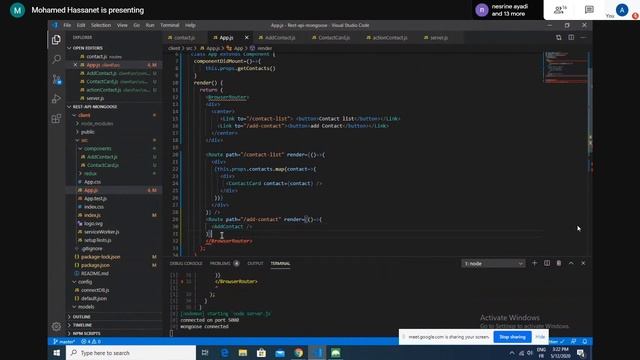Switch to the server.js editor tab
The height and width of the screenshot is (360, 640).
438,38
